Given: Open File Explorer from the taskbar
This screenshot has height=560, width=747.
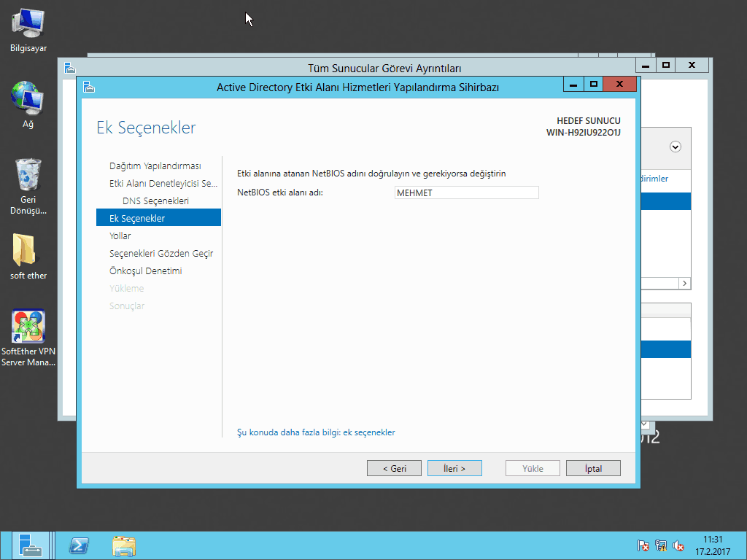Looking at the screenshot, I should tap(124, 545).
